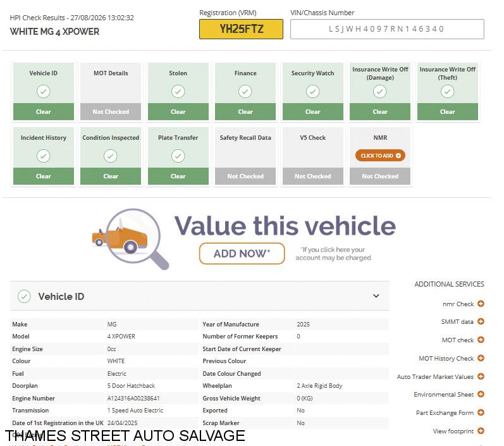504x446 pixels.
Task: Click the Clear bar under Finance
Action: [x=245, y=111]
